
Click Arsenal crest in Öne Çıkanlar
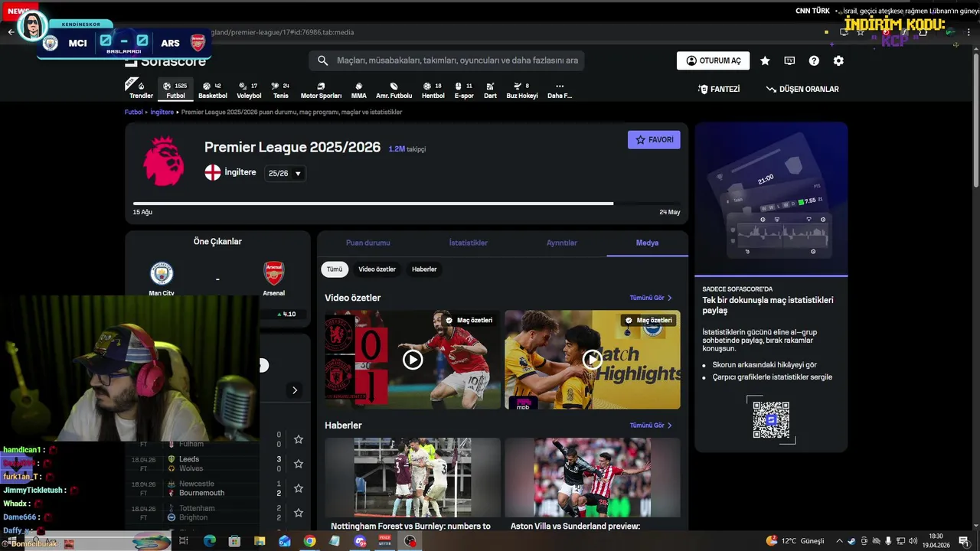pyautogui.click(x=273, y=273)
